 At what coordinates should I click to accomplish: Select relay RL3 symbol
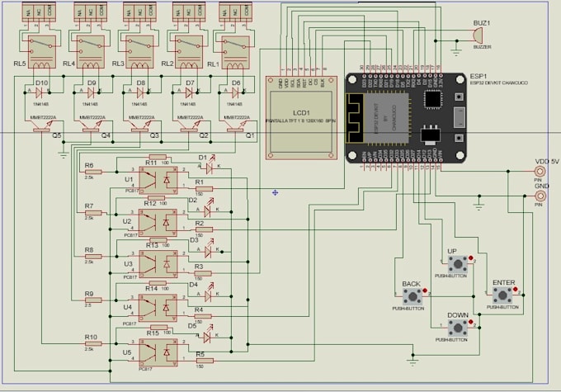coord(139,51)
